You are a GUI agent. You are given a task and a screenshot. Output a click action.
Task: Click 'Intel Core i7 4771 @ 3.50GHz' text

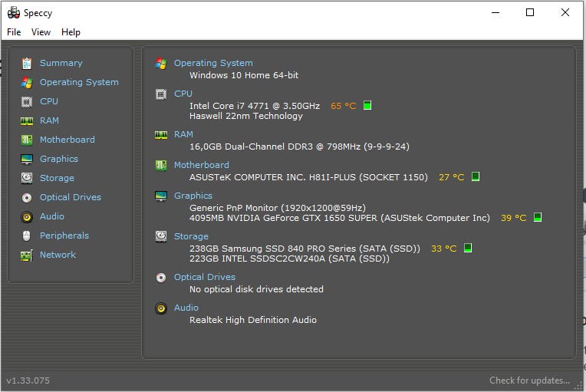click(x=255, y=106)
